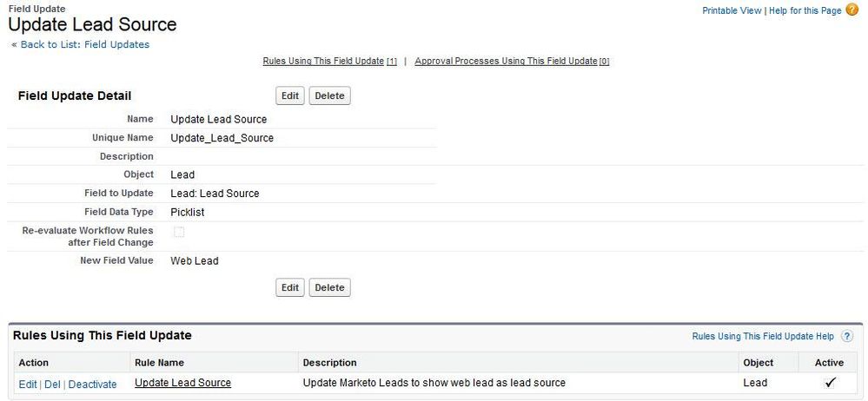Jump to Approval Processes Using This Field Update
Screen dimensions: 868x401
coord(511,62)
